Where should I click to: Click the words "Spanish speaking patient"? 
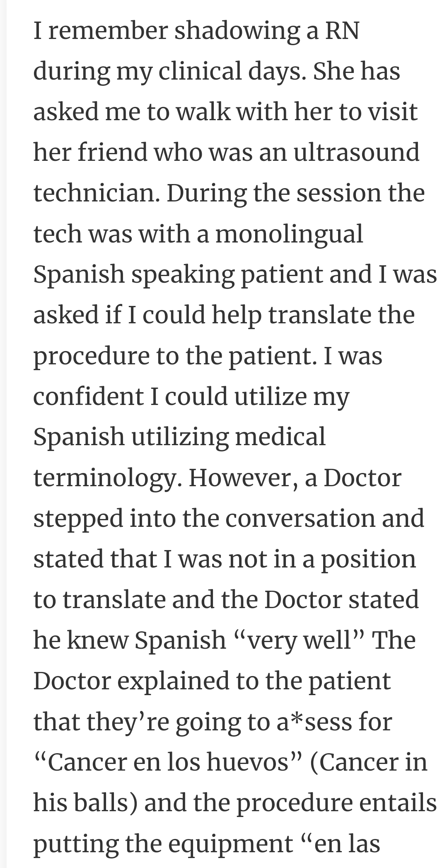tap(178, 276)
